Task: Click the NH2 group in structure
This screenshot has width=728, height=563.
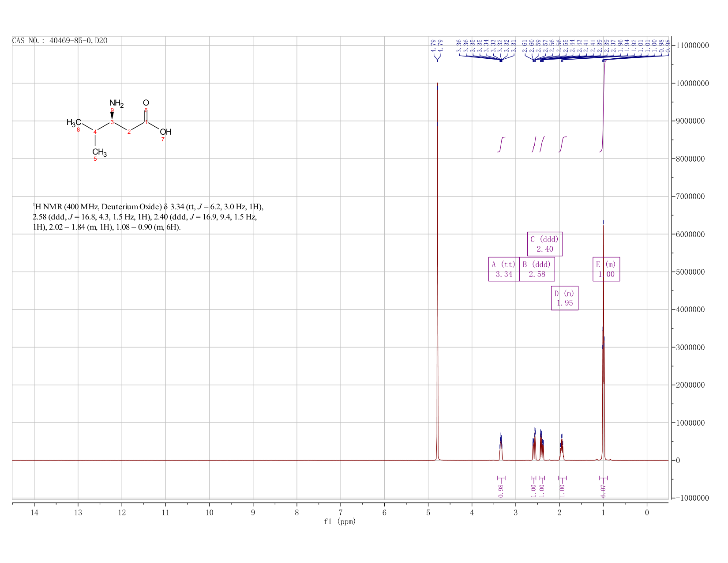Action: coord(116,103)
